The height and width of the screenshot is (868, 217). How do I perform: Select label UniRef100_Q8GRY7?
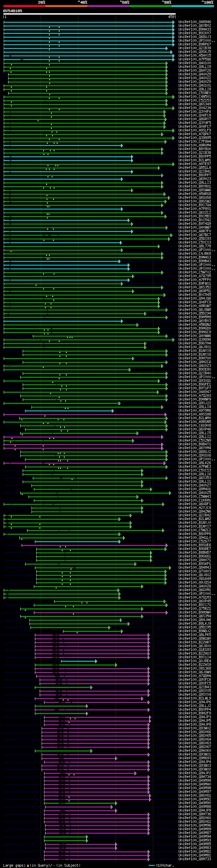[x=195, y=119]
